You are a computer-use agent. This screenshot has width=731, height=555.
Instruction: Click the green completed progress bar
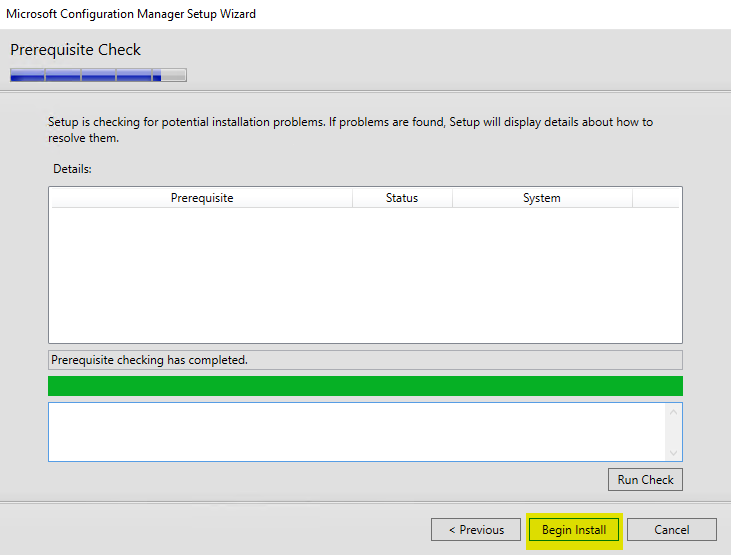365,386
